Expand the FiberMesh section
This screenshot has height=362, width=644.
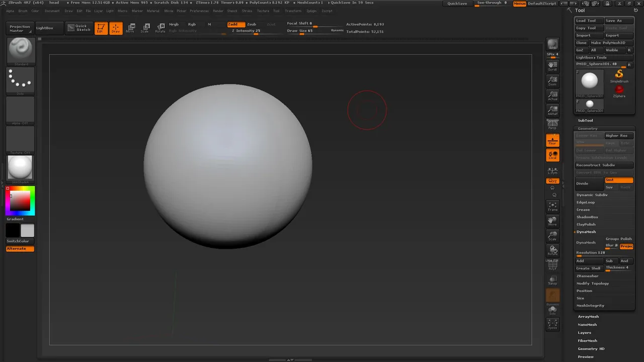(588, 341)
